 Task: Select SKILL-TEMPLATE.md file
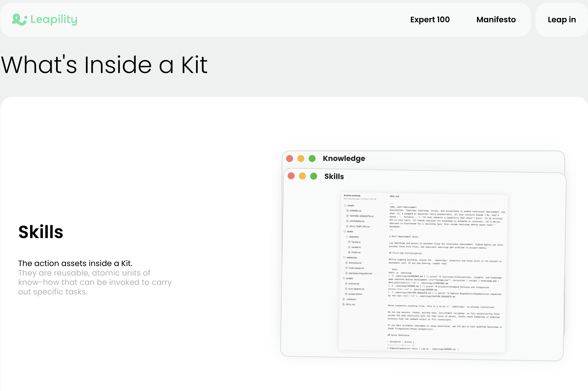[x=358, y=226]
